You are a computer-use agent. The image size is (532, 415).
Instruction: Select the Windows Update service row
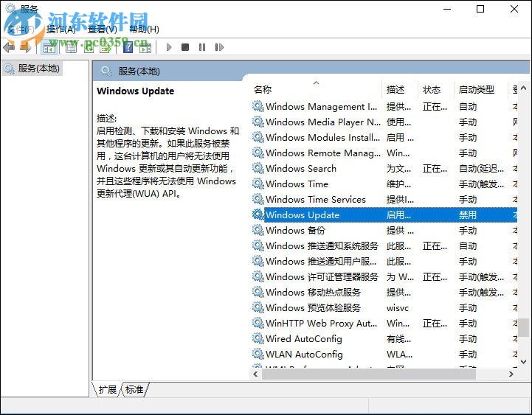coord(384,215)
